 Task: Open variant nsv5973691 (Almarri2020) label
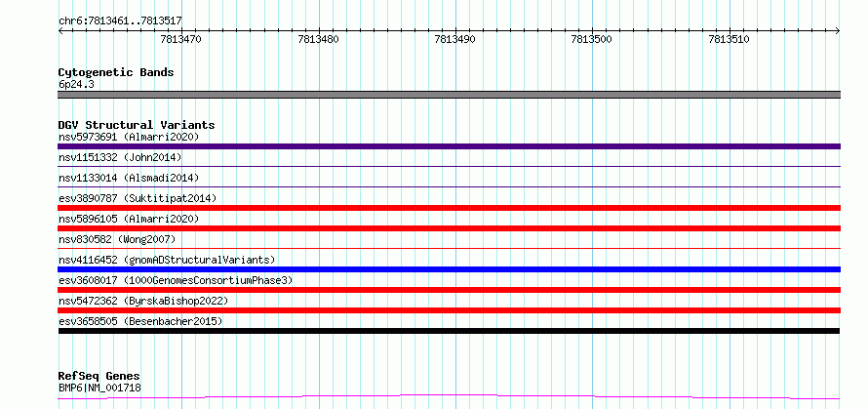[129, 137]
